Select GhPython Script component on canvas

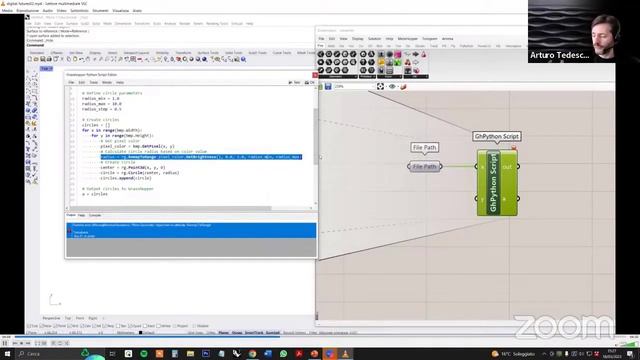click(497, 182)
